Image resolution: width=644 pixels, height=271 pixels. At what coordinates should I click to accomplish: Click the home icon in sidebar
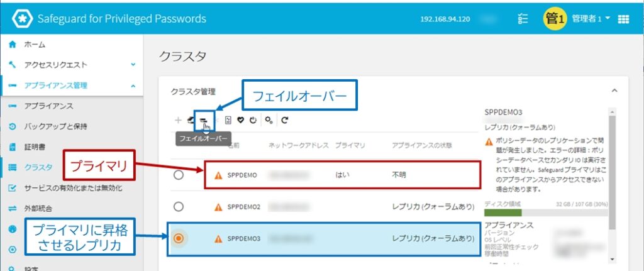(13, 45)
